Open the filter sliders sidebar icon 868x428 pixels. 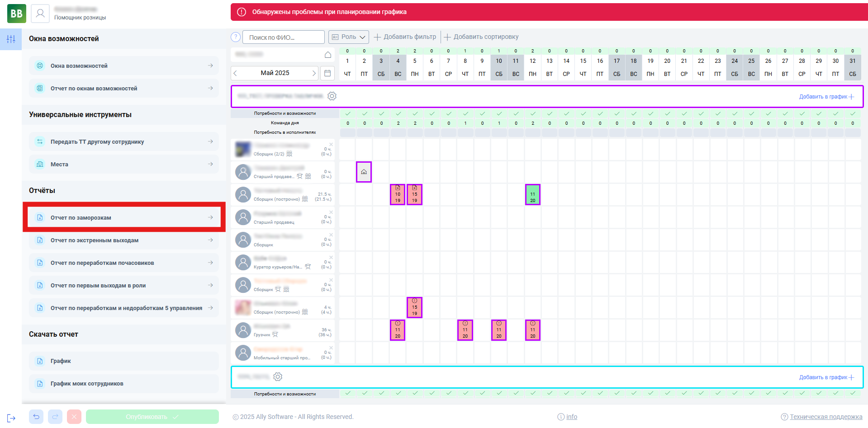point(11,39)
